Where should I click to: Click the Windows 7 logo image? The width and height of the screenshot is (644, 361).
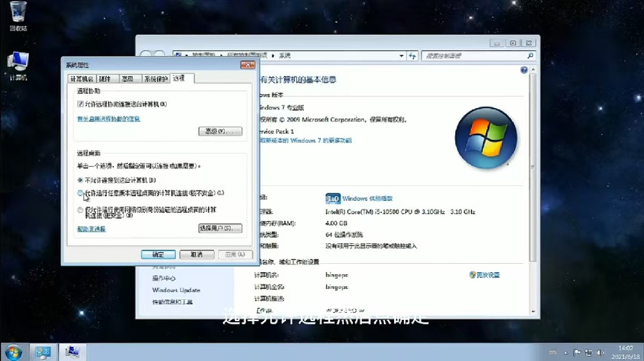coord(486,138)
